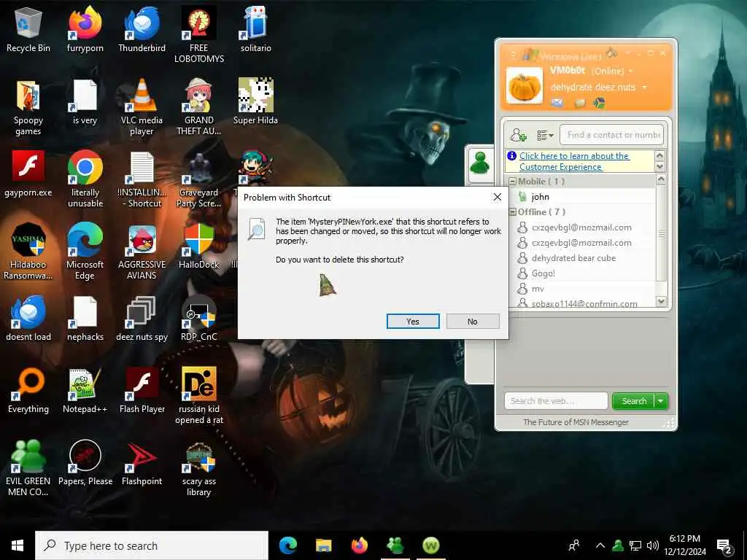
Task: Open the paint color scheme icon in Messenger
Action: 612,52
